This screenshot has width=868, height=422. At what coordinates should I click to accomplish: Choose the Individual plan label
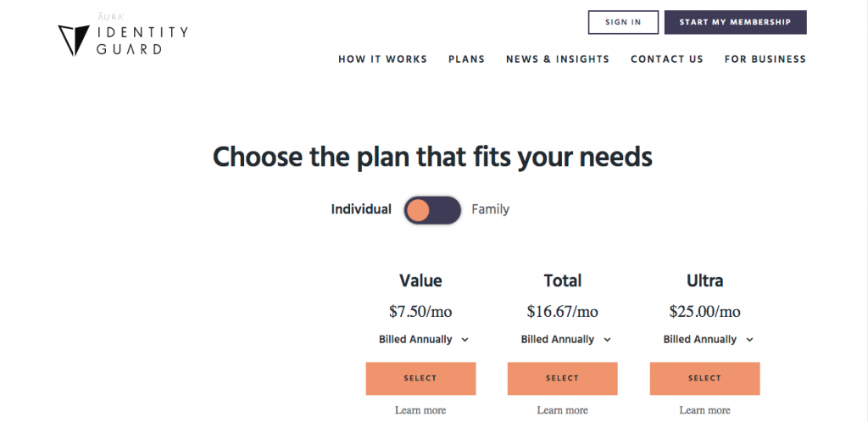click(x=361, y=209)
